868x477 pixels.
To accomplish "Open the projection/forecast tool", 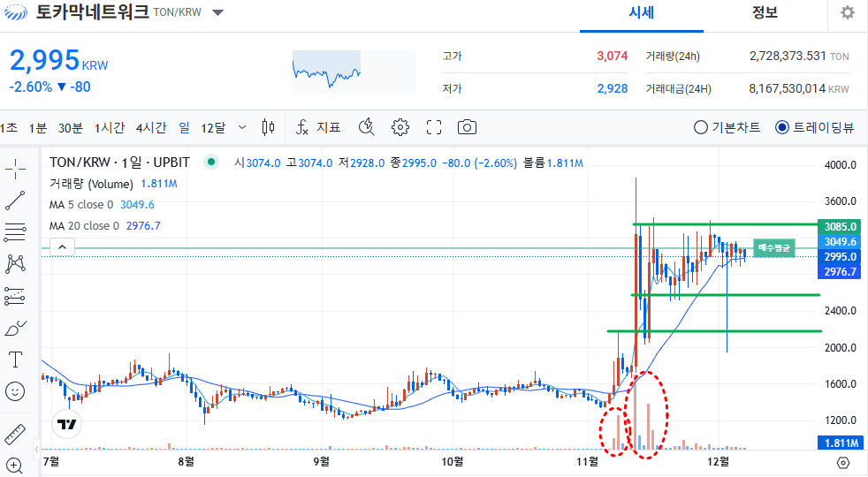I will click(15, 297).
